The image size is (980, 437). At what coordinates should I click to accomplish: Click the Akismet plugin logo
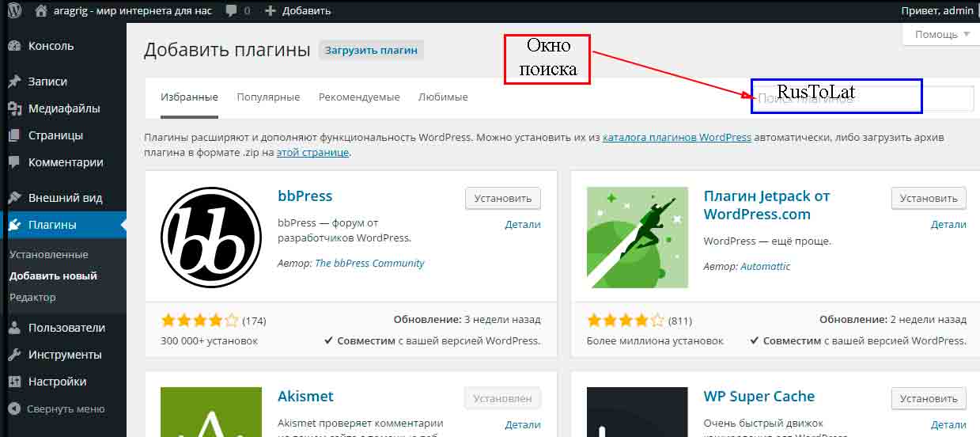(211, 412)
